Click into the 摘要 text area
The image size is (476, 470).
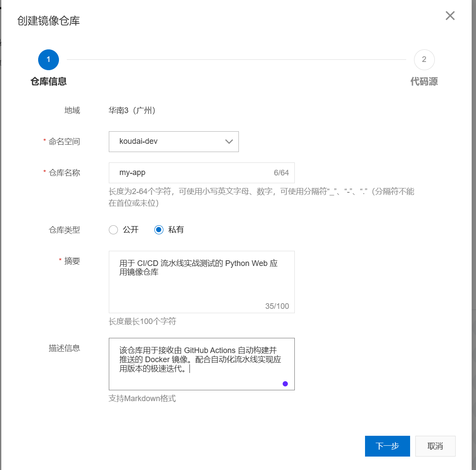202,282
